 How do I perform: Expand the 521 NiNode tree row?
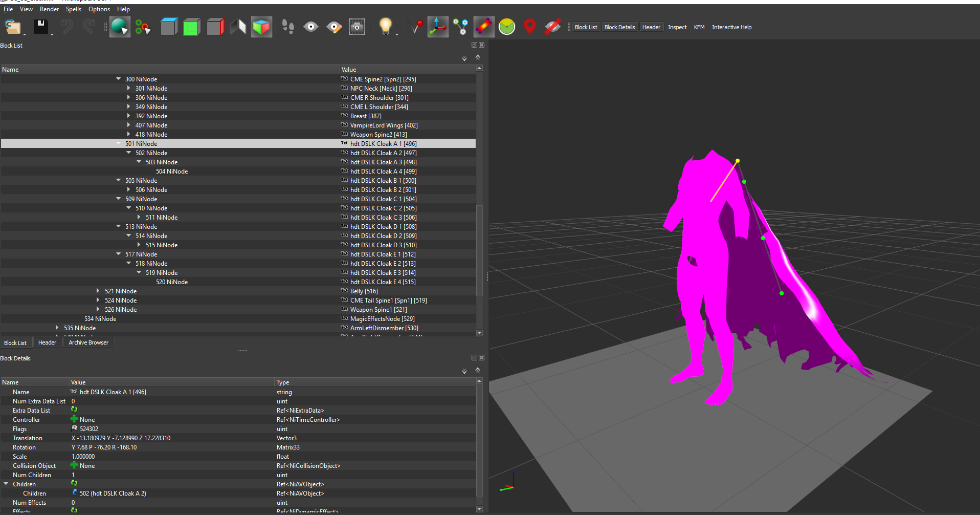tap(98, 291)
